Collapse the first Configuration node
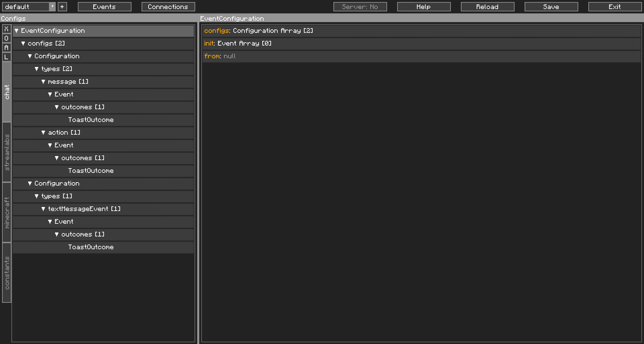 coord(30,56)
